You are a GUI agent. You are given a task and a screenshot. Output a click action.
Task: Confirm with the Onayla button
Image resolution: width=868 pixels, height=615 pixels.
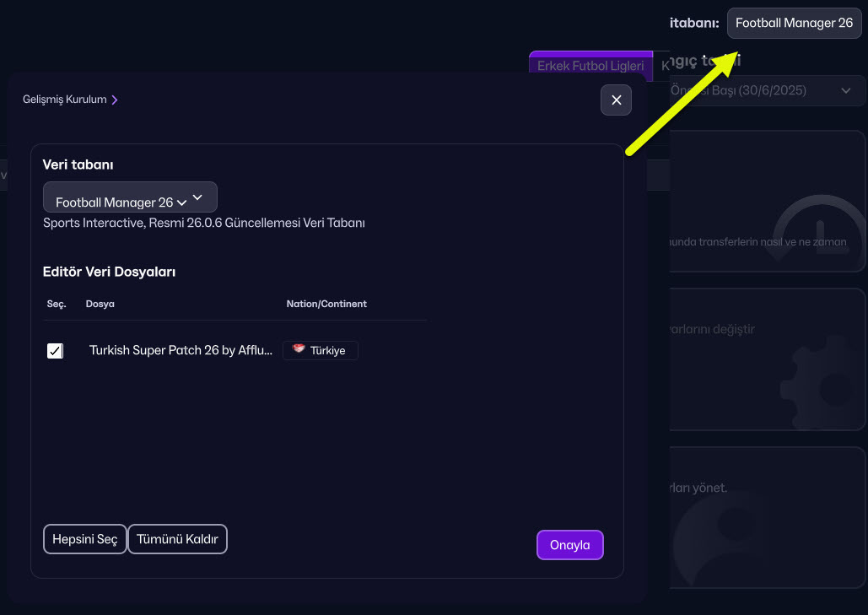pyautogui.click(x=569, y=545)
